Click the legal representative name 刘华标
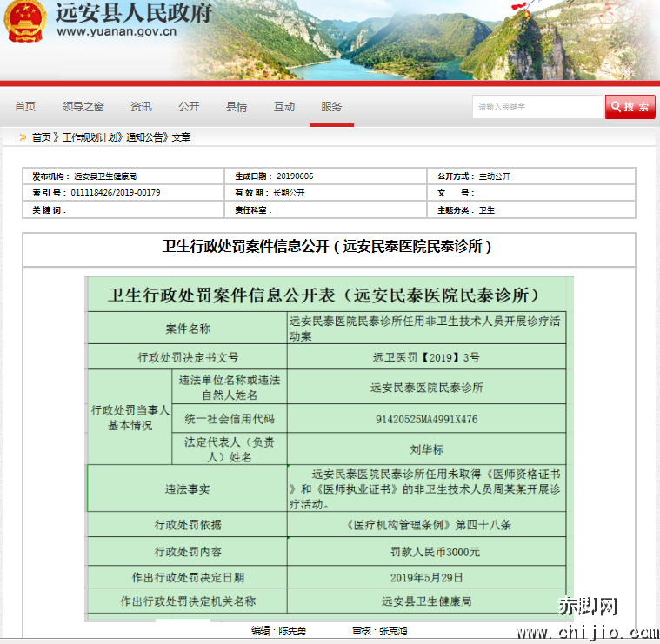The image size is (660, 644). tap(426, 449)
